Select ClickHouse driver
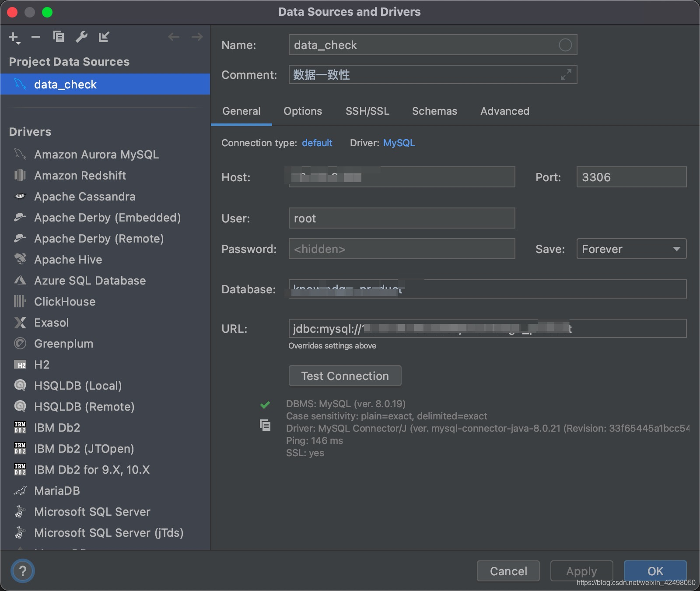The image size is (700, 591). coord(105,302)
